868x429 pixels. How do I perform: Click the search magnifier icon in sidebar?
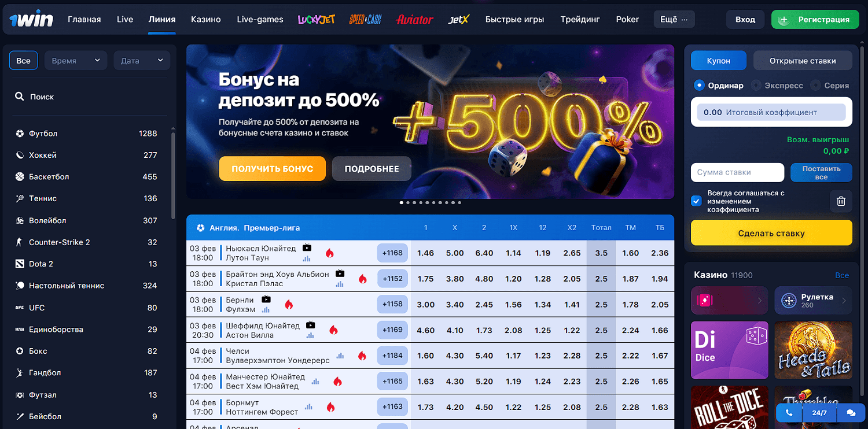pyautogui.click(x=20, y=97)
